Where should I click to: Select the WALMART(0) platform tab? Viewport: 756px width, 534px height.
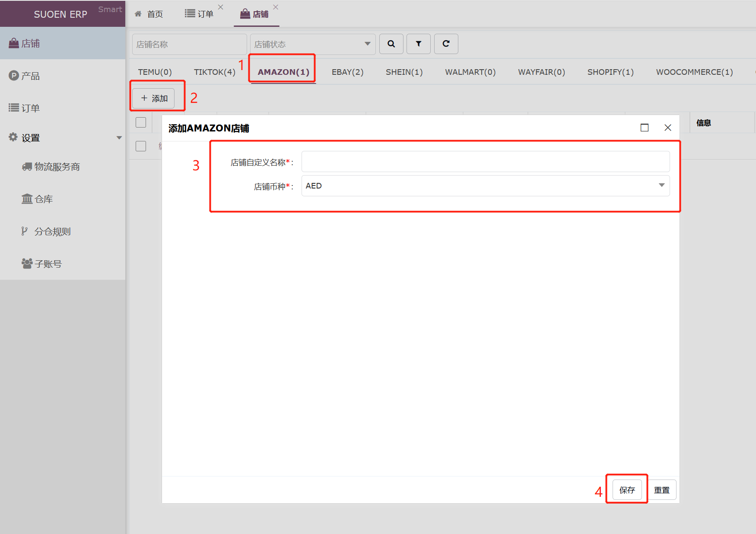click(x=470, y=72)
